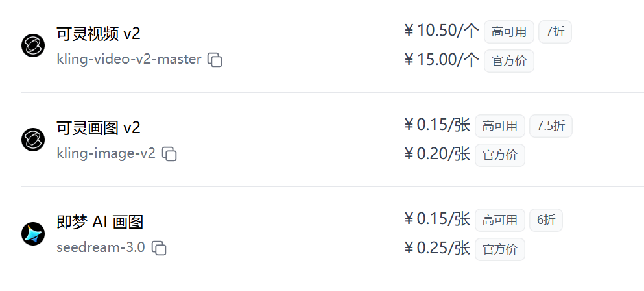Copy the kling-image-v2 model ID
The height and width of the screenshot is (291, 644).
click(169, 154)
